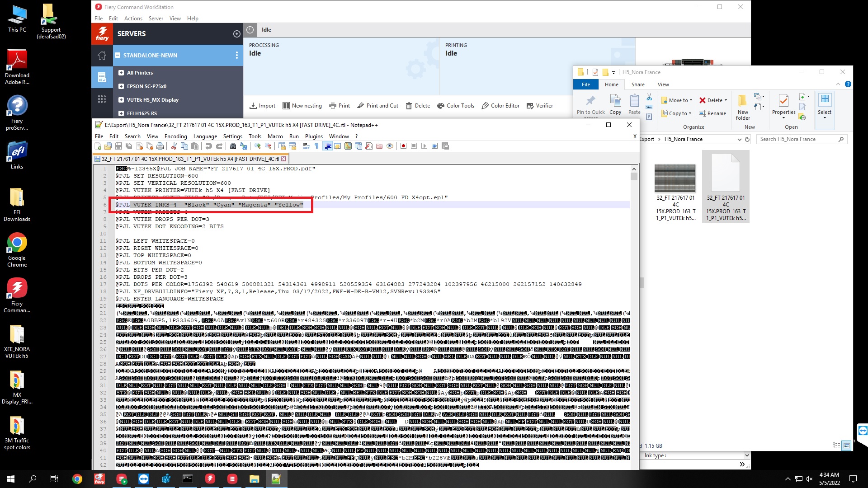
Task: Open the Windows Start menu
Action: point(11,479)
